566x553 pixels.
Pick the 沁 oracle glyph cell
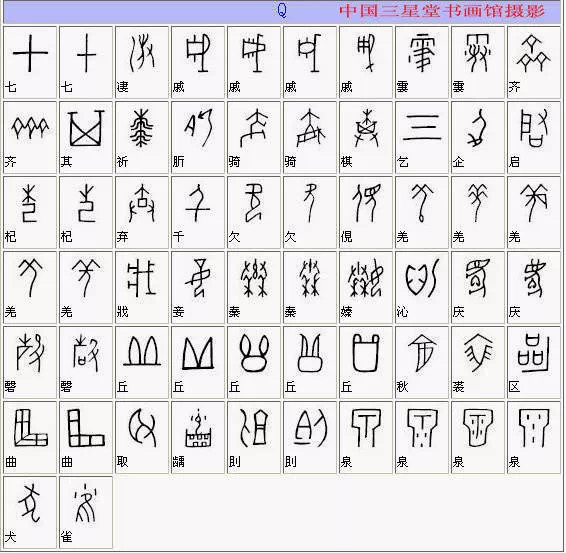422,288
